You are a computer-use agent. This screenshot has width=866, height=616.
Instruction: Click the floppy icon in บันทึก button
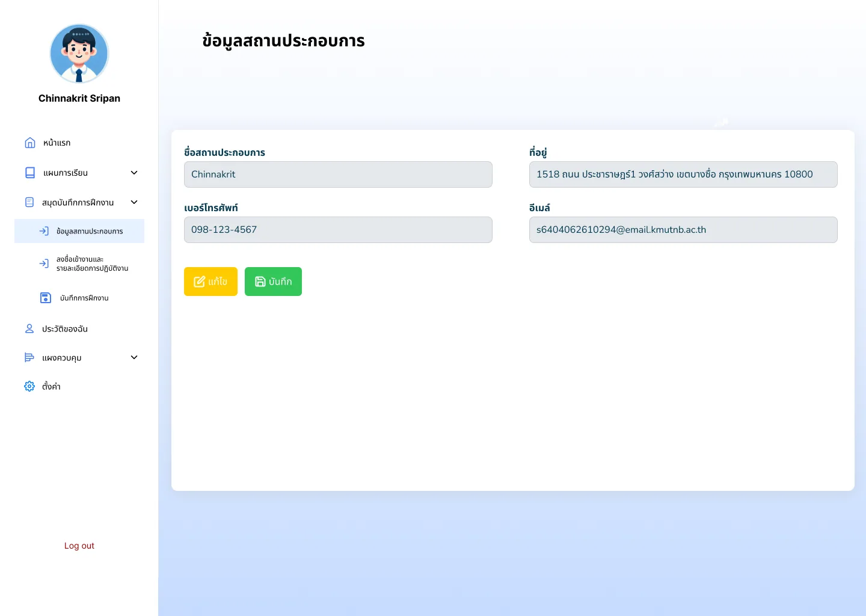pyautogui.click(x=260, y=282)
